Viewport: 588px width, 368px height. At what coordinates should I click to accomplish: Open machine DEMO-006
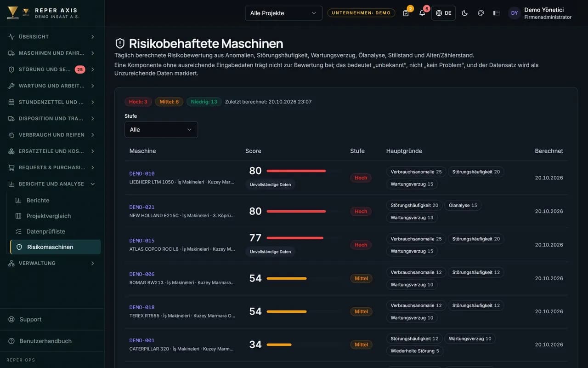pos(142,275)
